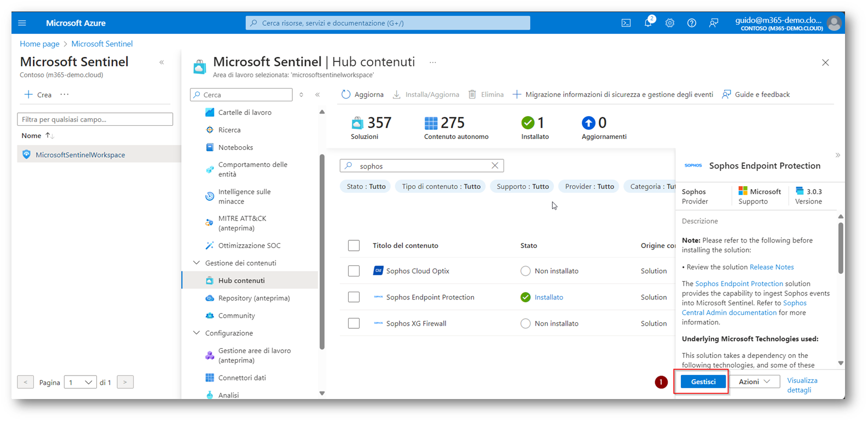Open the Tipo di contenuto filter
Screen dimensions: 868x422
click(441, 187)
